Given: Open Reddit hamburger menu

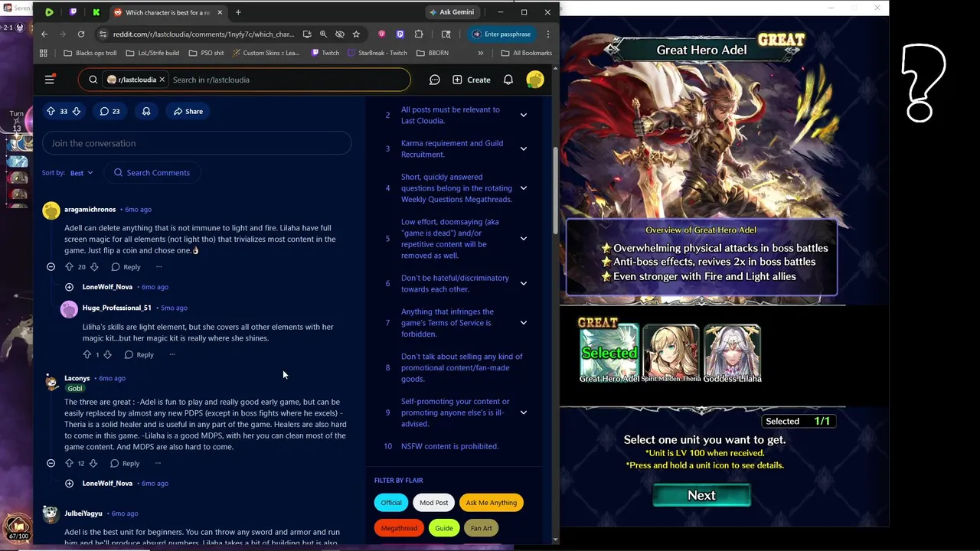Looking at the screenshot, I should click(x=50, y=80).
